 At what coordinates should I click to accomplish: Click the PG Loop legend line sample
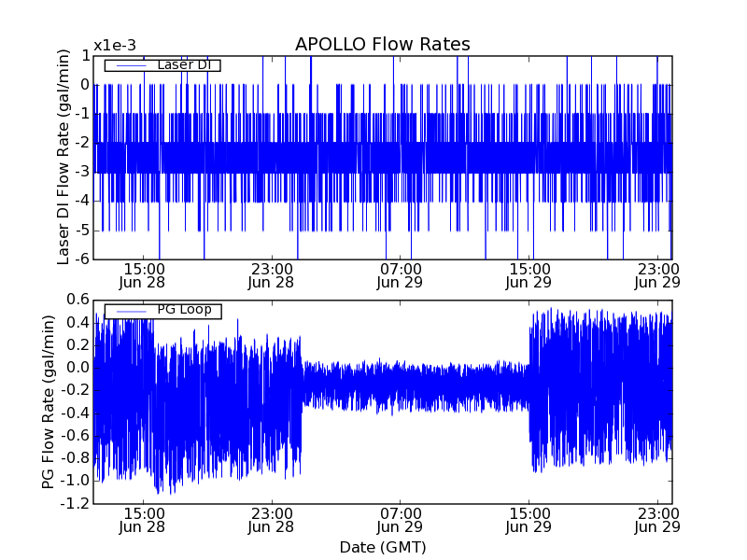tap(131, 312)
